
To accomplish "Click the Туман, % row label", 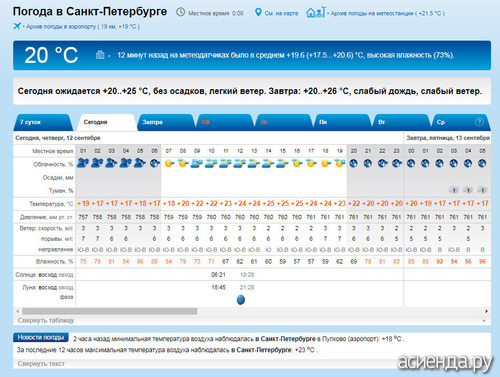I will (x=61, y=191).
